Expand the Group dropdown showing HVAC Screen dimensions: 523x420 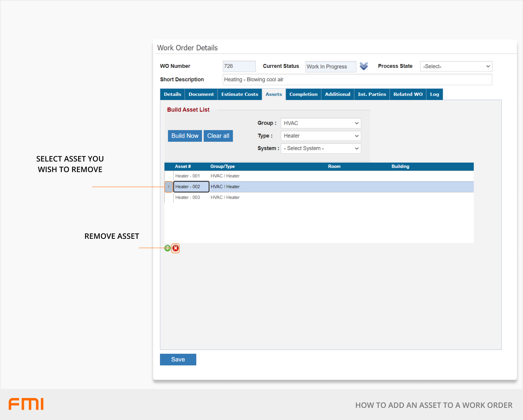click(x=321, y=123)
